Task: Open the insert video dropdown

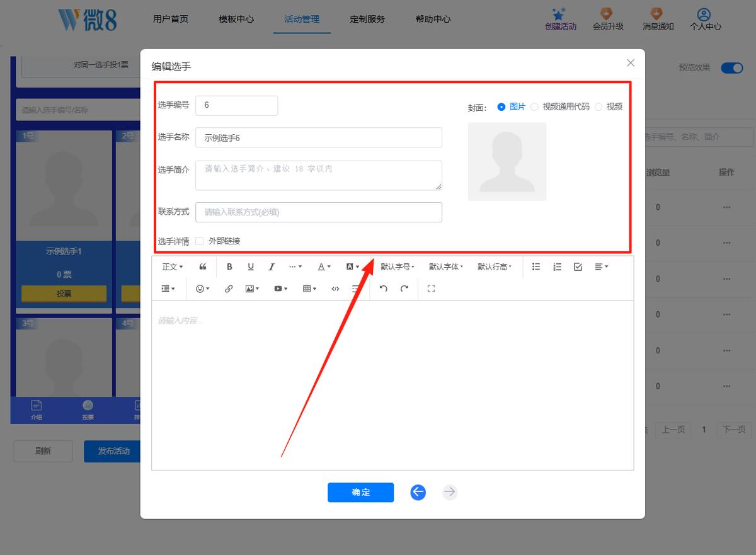Action: [x=280, y=289]
